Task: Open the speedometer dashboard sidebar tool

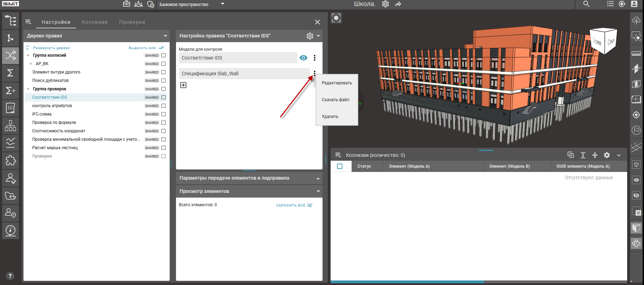Action: (x=11, y=230)
